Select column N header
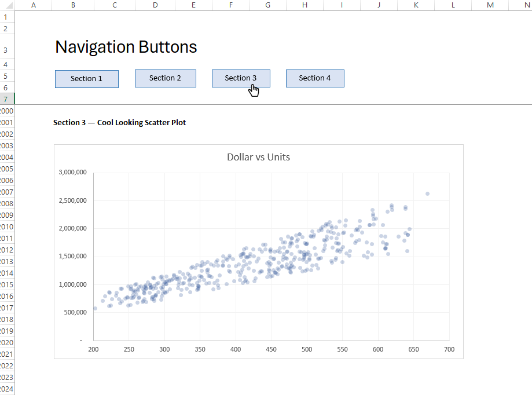The image size is (532, 395). (526, 5)
